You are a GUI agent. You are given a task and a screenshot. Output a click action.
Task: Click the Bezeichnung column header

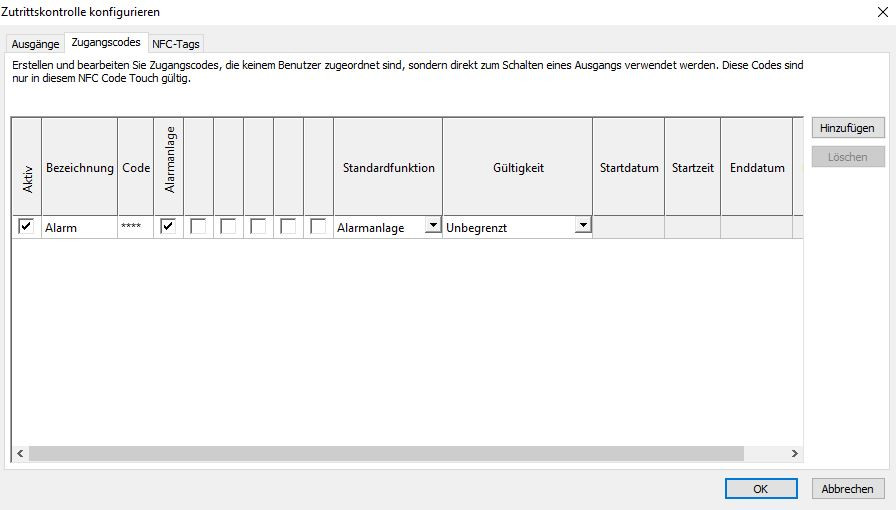pos(79,168)
